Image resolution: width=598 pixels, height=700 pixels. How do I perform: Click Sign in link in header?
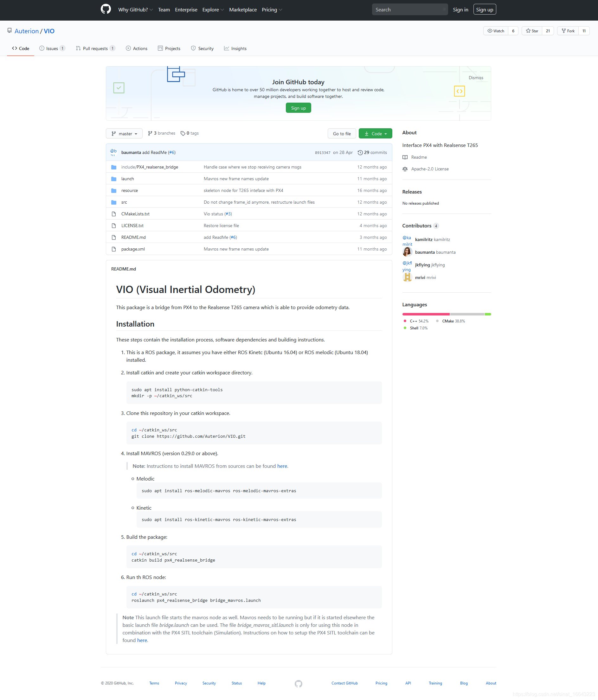tap(460, 10)
